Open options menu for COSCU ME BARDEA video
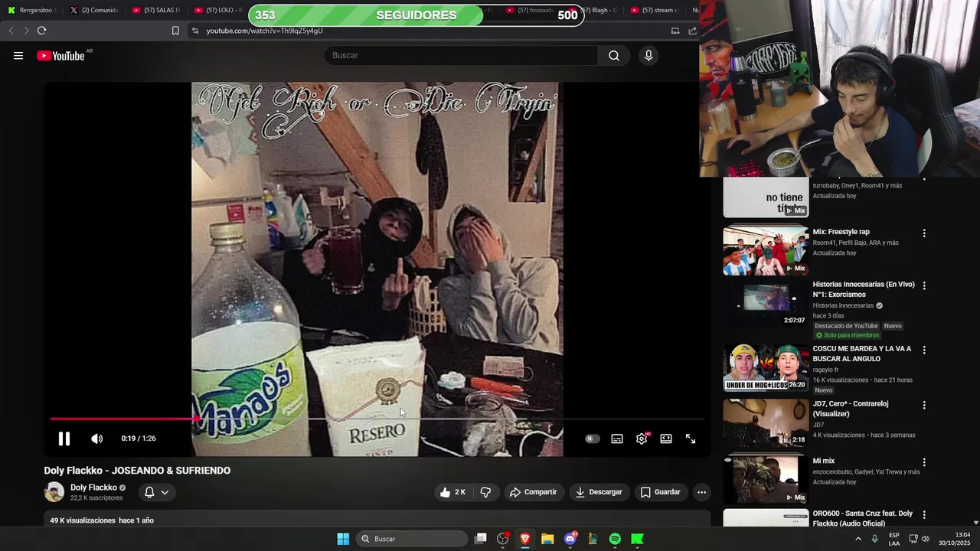 coord(924,350)
